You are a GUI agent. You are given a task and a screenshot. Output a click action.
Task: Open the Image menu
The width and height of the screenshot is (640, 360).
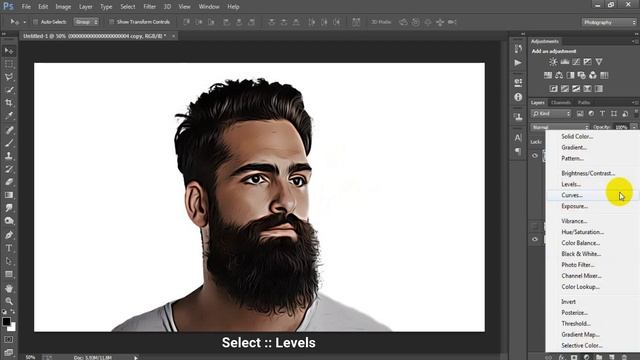click(63, 7)
